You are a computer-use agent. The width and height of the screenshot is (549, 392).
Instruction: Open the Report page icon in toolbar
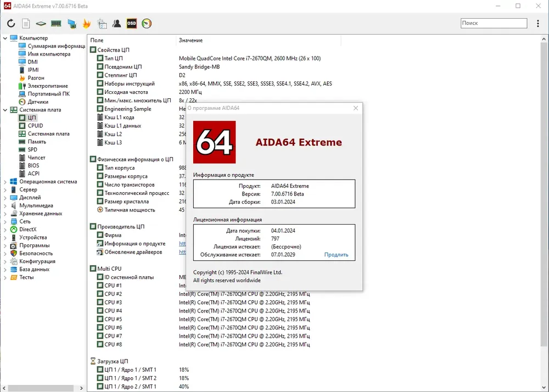(26, 24)
